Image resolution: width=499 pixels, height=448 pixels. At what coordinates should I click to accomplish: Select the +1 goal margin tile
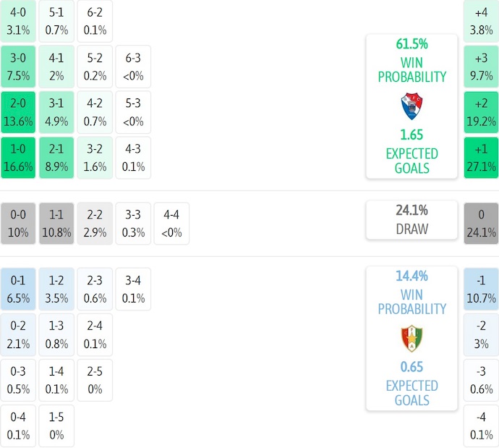pos(481,158)
